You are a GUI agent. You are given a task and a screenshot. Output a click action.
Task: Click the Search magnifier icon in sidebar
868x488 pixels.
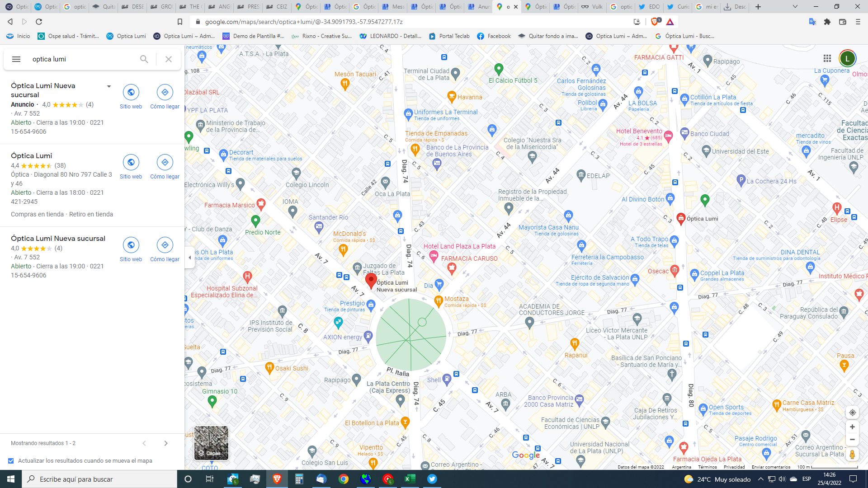coord(144,59)
